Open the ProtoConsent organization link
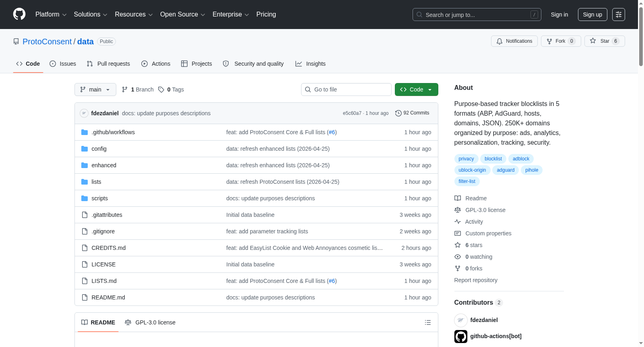Viewport: 644px width, 347px height. (x=47, y=42)
